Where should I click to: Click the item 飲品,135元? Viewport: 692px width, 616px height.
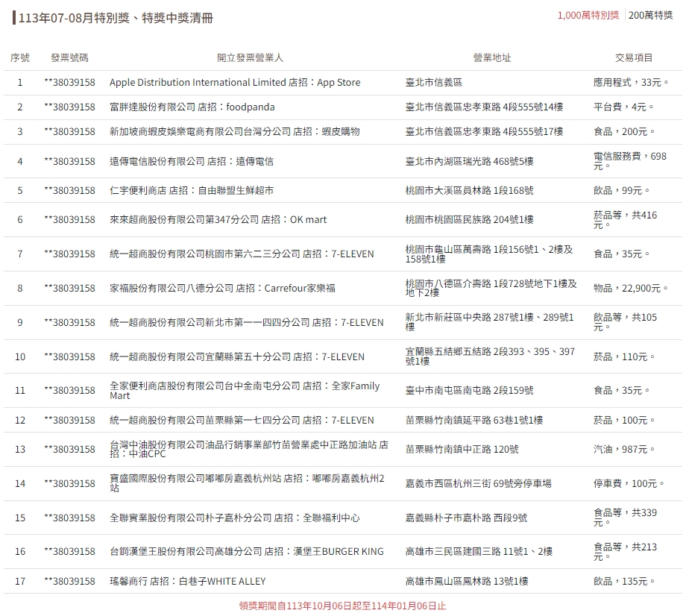pyautogui.click(x=624, y=582)
